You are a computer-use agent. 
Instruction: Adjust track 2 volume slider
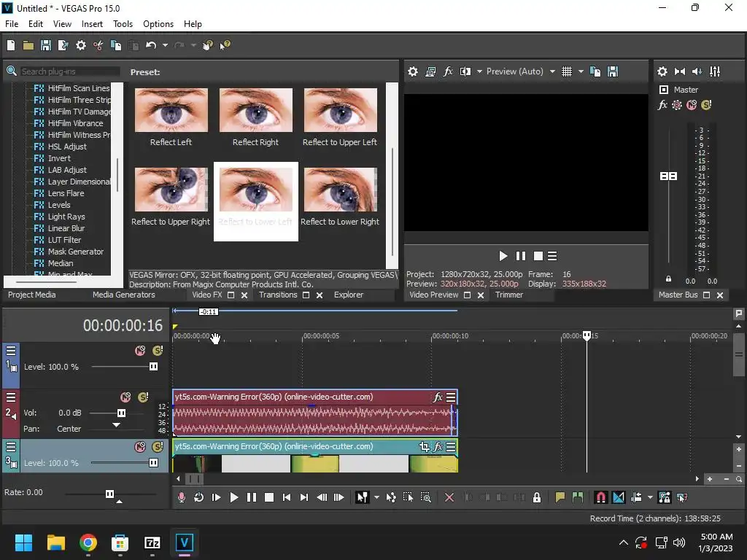122,413
